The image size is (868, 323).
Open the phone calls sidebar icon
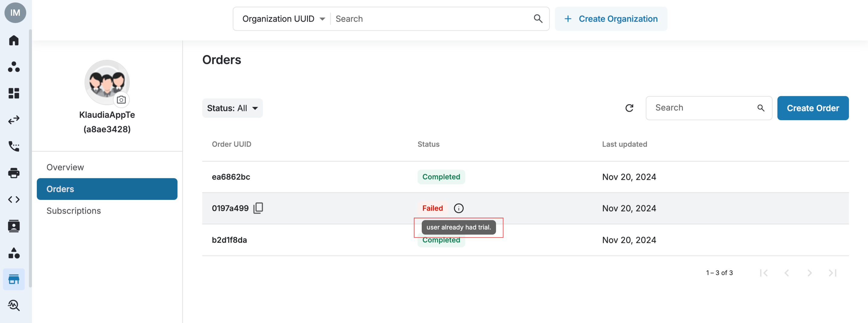pos(14,146)
